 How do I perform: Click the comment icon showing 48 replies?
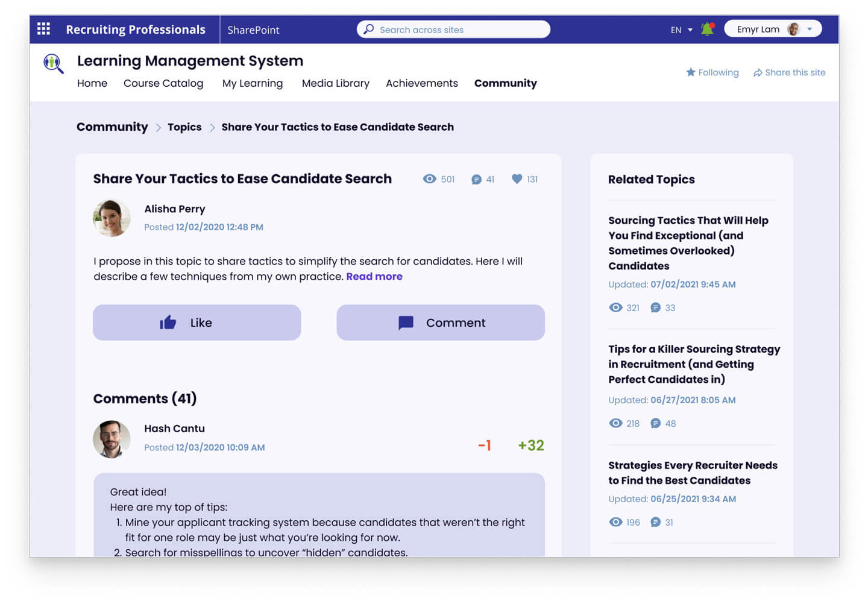[x=655, y=424]
